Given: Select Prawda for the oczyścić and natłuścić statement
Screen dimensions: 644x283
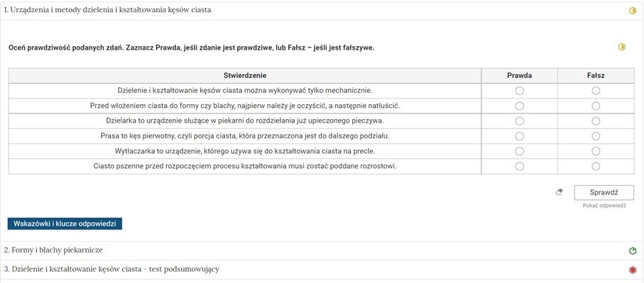Looking at the screenshot, I should tap(520, 106).
